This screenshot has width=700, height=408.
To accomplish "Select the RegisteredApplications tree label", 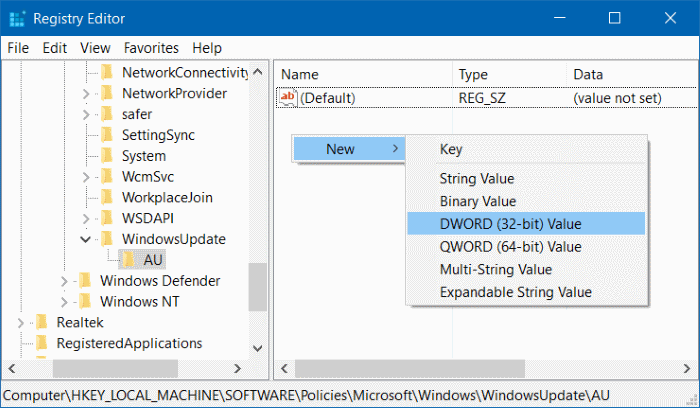I will 129,343.
